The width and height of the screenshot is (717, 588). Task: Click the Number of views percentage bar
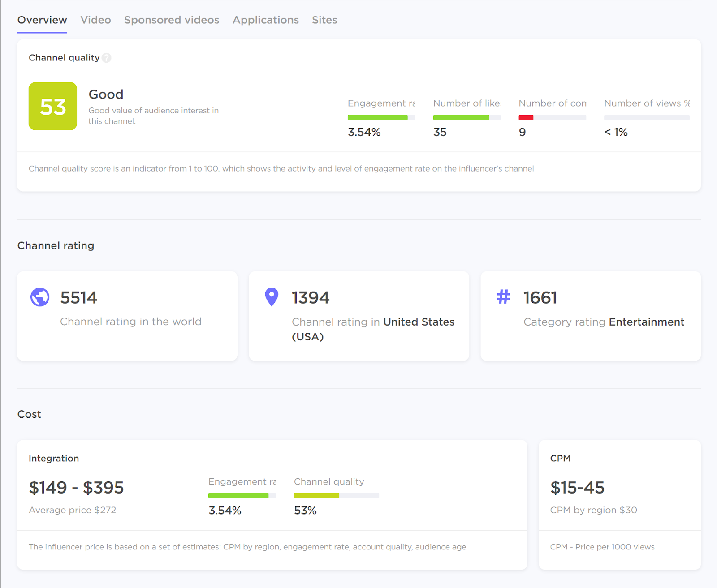click(x=646, y=117)
